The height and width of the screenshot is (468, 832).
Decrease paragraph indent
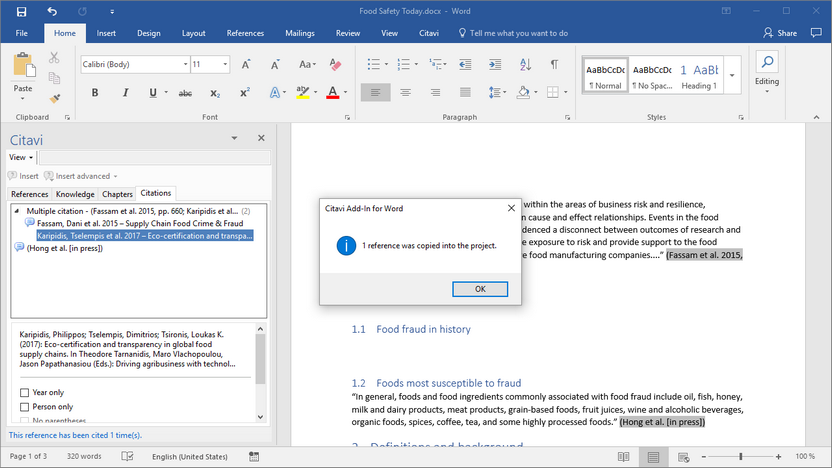click(465, 65)
